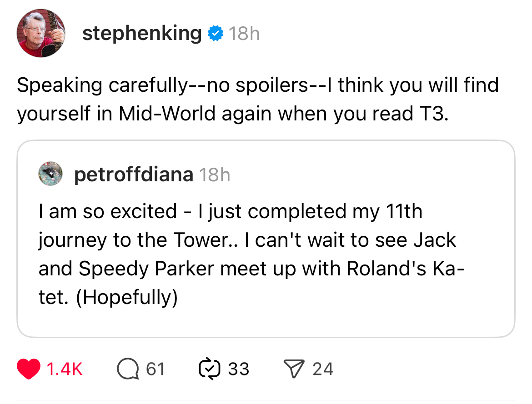Click the word "Mid-World" in the post
532x404 pixels.
tap(167, 114)
